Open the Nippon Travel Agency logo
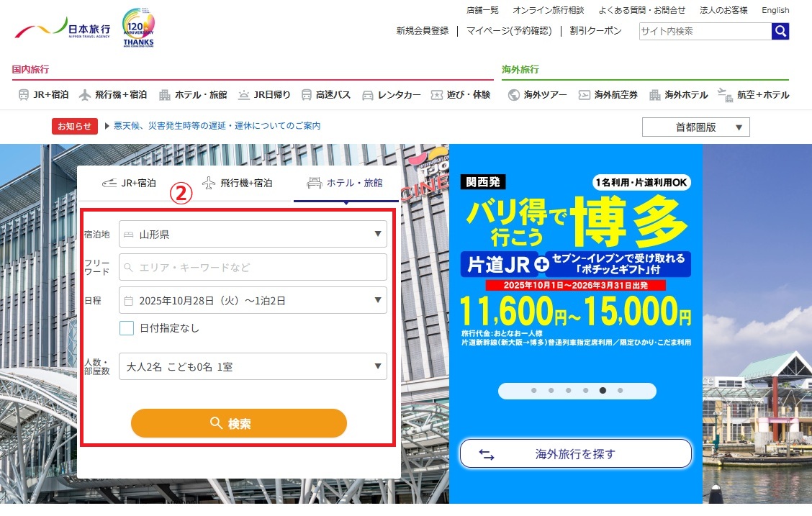The height and width of the screenshot is (516, 812). 63,28
